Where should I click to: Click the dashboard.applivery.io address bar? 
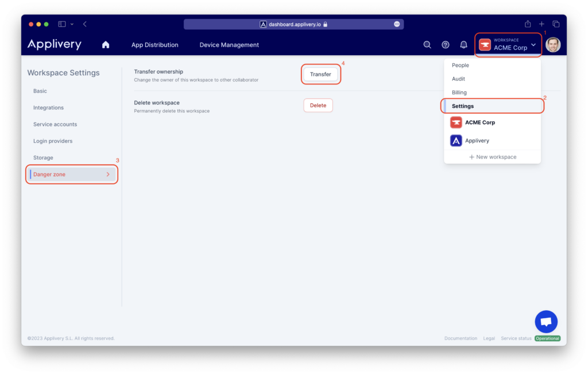pos(293,24)
